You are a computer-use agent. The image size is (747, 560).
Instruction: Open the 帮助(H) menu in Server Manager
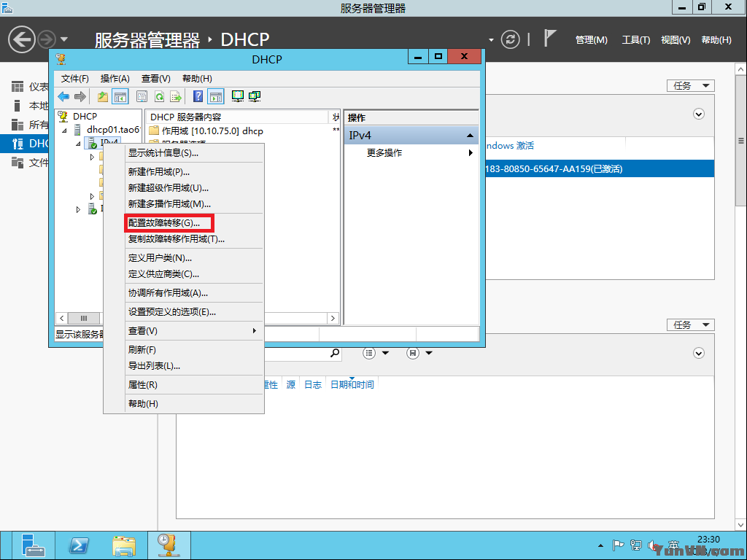coord(716,40)
